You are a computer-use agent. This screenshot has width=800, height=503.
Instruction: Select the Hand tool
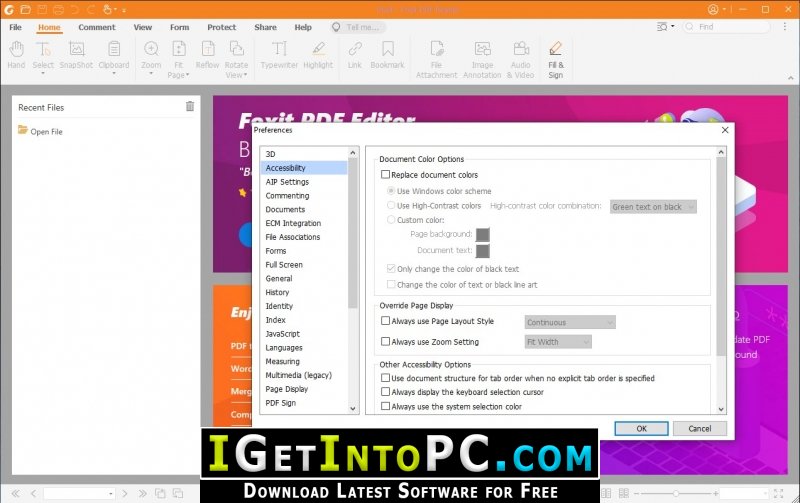coord(16,55)
